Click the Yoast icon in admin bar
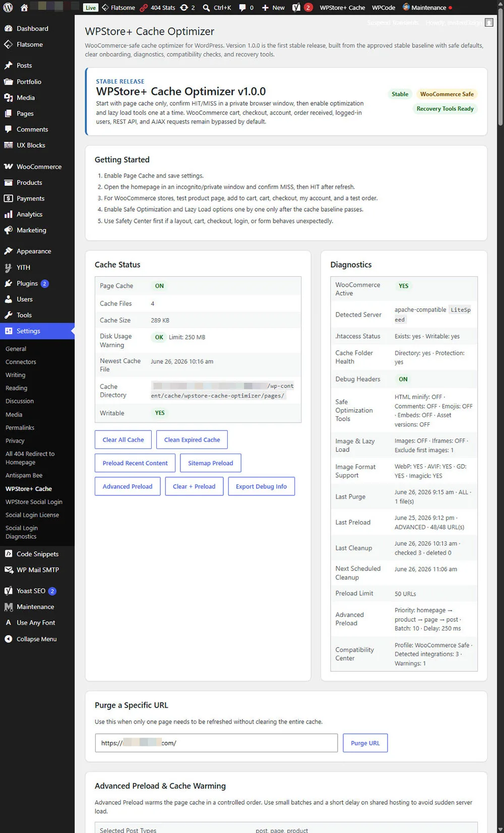 coord(296,8)
